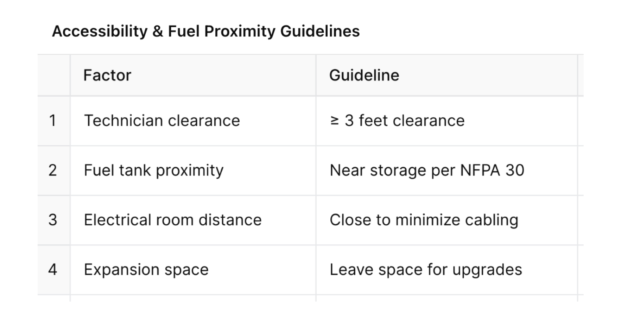Select the Expansion space cell
The width and height of the screenshot is (644, 332).
pos(146,269)
